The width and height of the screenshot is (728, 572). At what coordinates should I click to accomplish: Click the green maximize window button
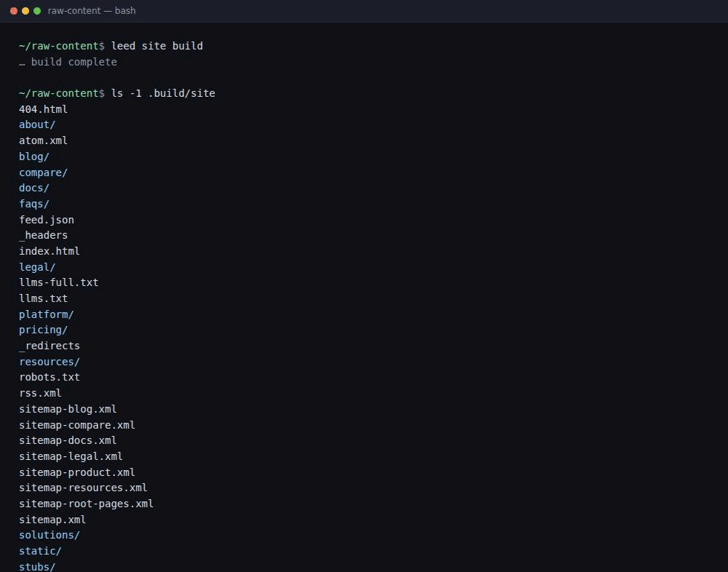coord(37,11)
